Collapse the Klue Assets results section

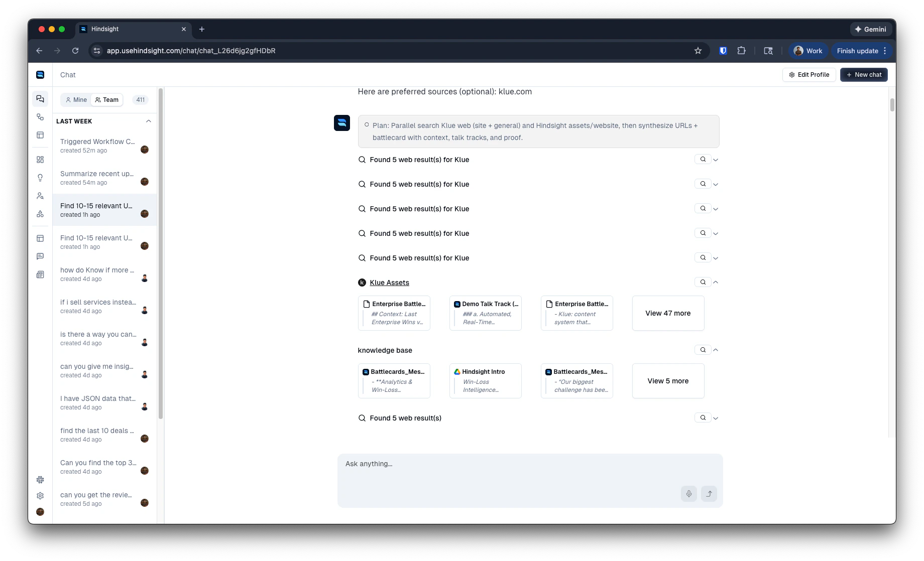tap(716, 282)
